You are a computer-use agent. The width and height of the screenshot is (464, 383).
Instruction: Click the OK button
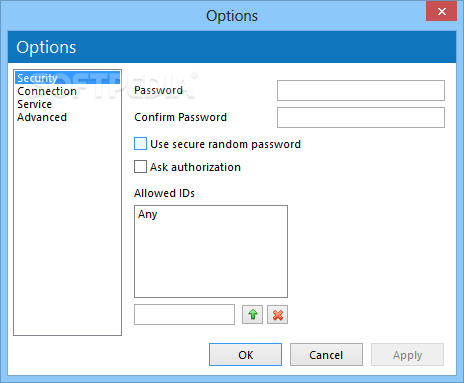tap(245, 355)
